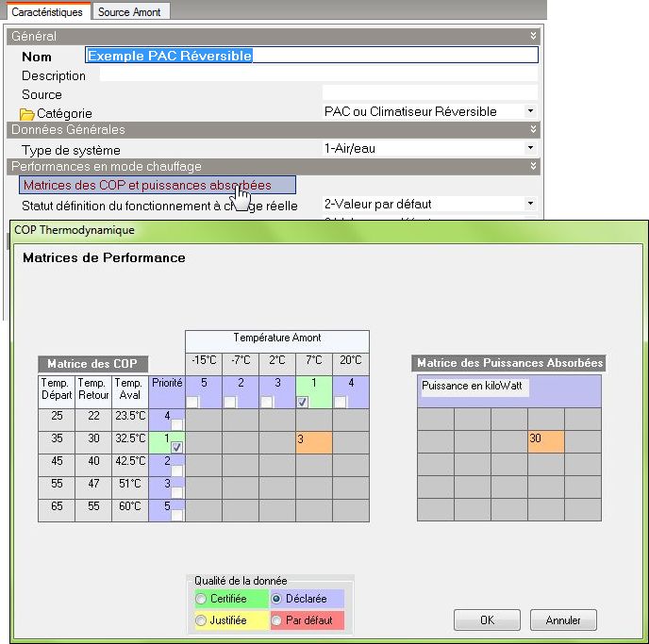Click the orange COP cell with value 3
The height and width of the screenshot is (644, 649).
(314, 441)
